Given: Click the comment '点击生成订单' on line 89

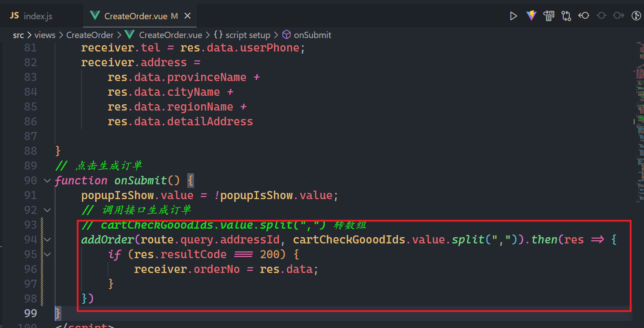Looking at the screenshot, I should click(x=109, y=166).
